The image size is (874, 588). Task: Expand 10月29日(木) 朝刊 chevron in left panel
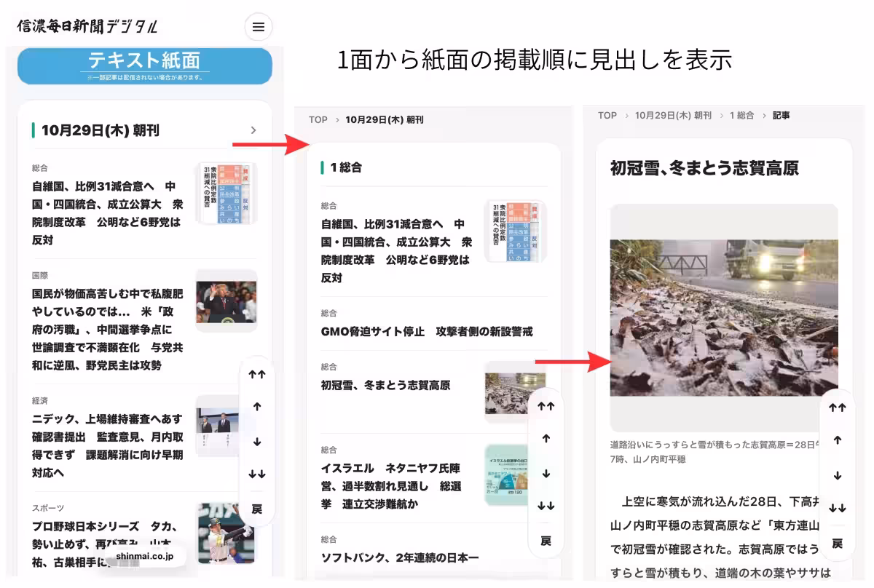tap(253, 130)
